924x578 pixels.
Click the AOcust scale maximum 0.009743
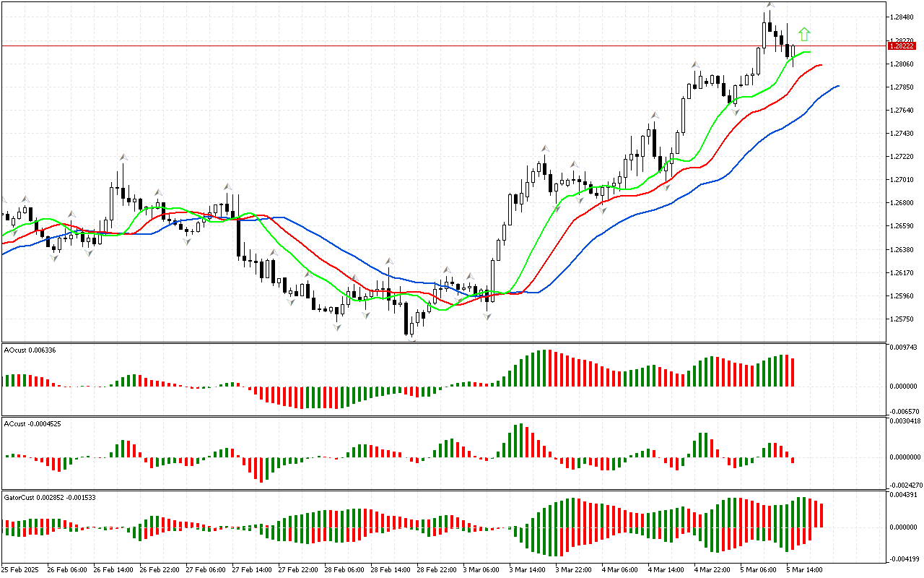pyautogui.click(x=903, y=348)
